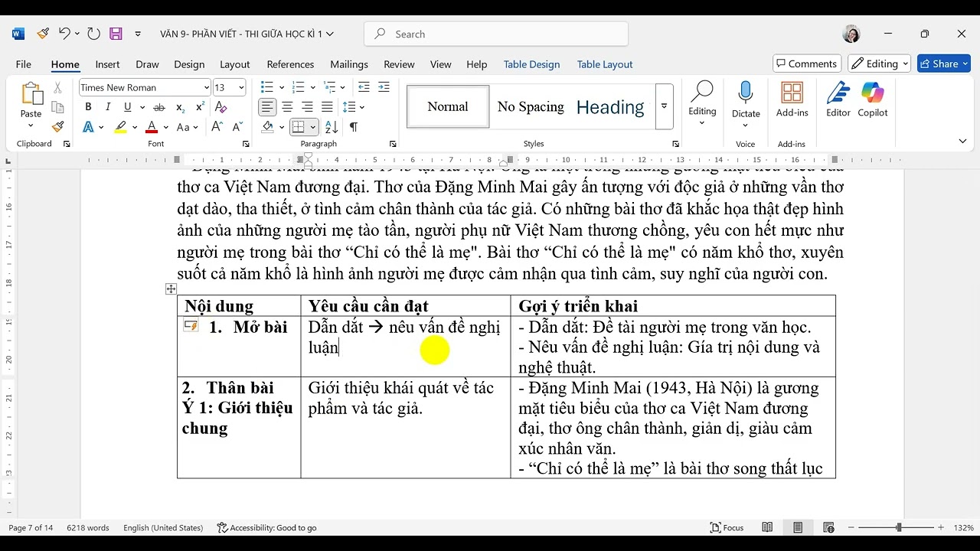Toggle Focus mode in status bar
980x551 pixels.
pyautogui.click(x=727, y=527)
